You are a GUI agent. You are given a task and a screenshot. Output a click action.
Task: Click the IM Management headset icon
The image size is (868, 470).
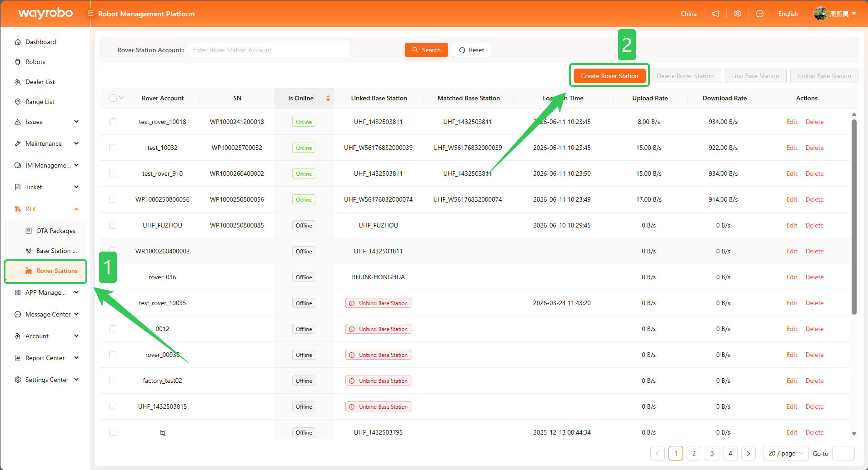coord(18,165)
